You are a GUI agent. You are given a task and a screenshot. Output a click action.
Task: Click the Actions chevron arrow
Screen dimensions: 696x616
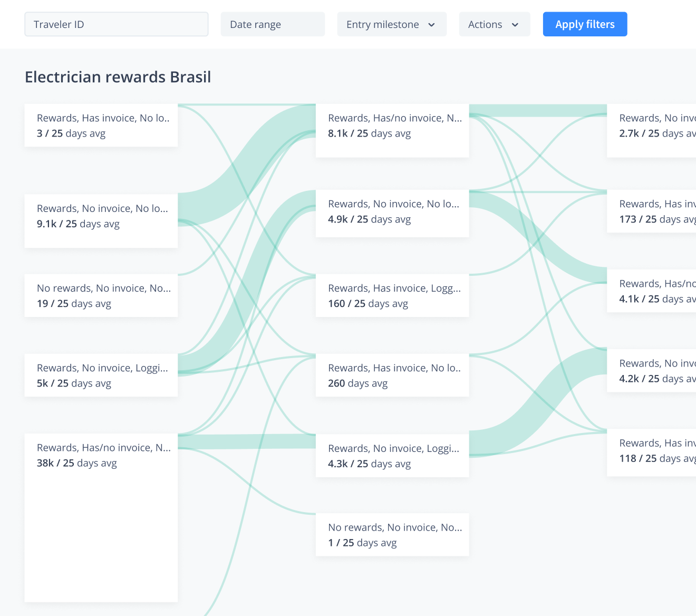tap(515, 25)
